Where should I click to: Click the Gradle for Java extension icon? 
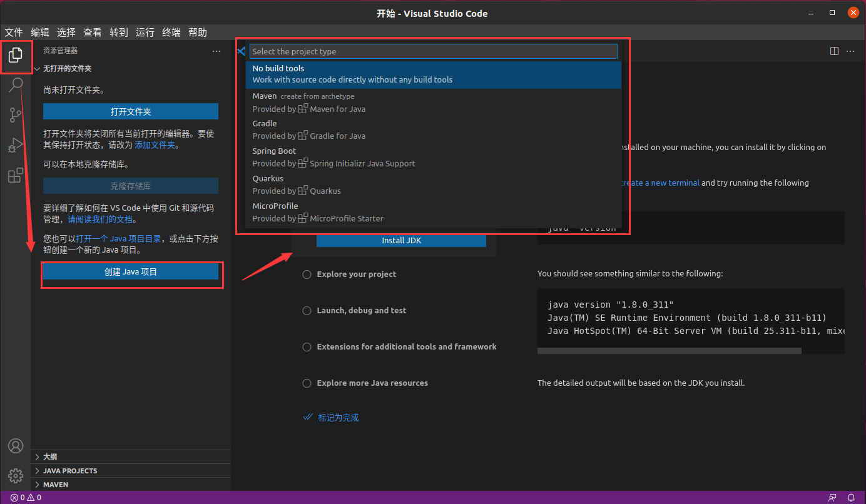pyautogui.click(x=303, y=136)
